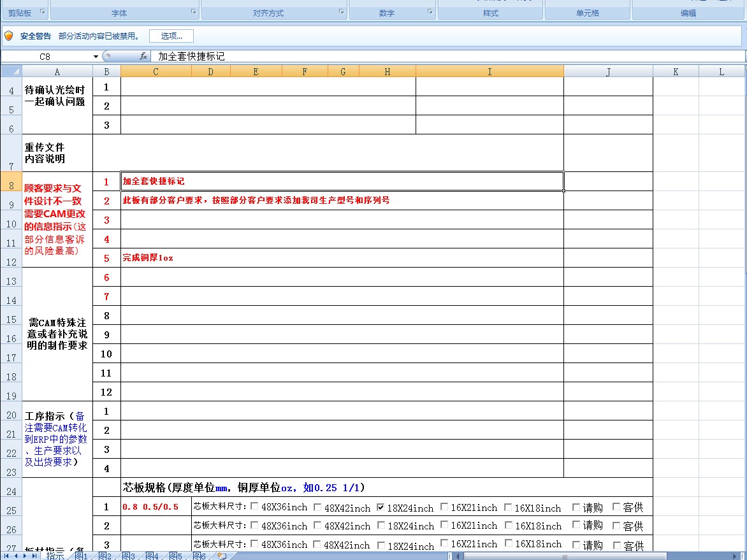The height and width of the screenshot is (560, 747).
Task: Select cell containing 0.8 0.5/0.5
Action: (x=156, y=506)
